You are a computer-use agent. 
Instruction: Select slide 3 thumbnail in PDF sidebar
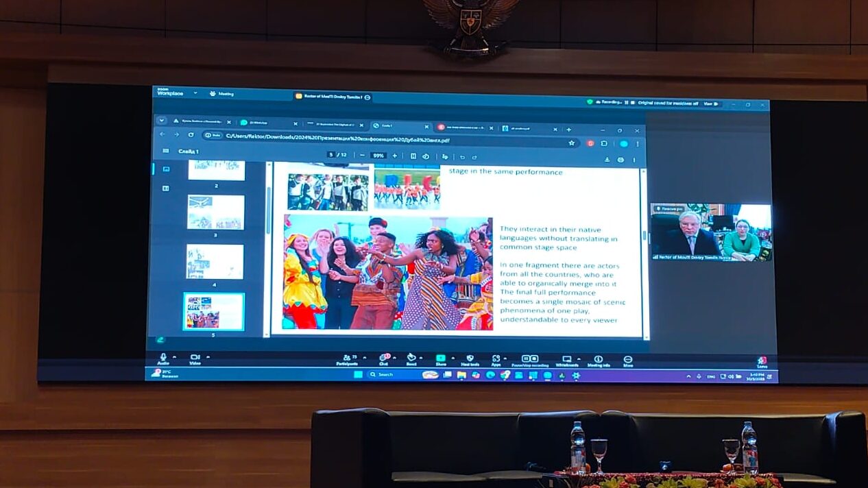[216, 212]
